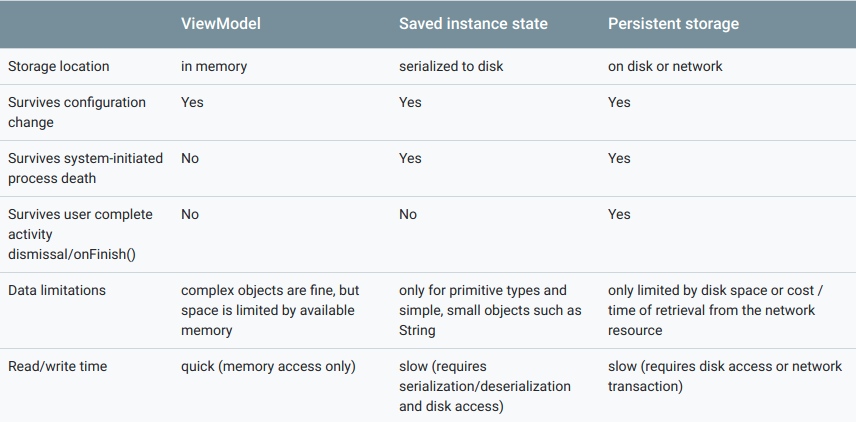Click ViewModel's "No" for system-initiated process death
The width and height of the screenshot is (856, 422).
pos(190,158)
